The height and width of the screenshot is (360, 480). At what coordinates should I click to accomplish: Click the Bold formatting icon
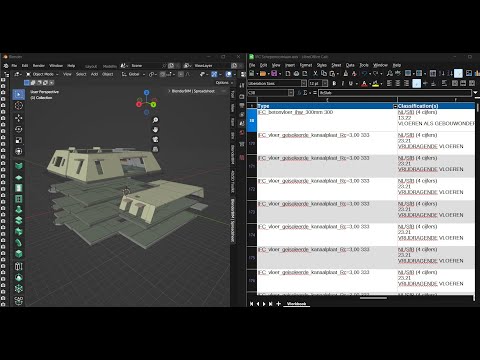tap(334, 83)
